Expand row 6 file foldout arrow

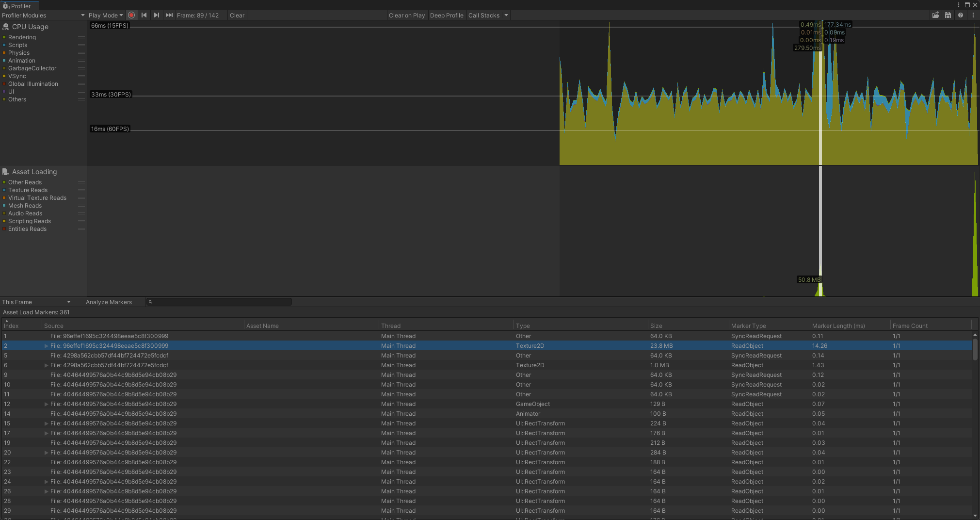[x=47, y=365]
